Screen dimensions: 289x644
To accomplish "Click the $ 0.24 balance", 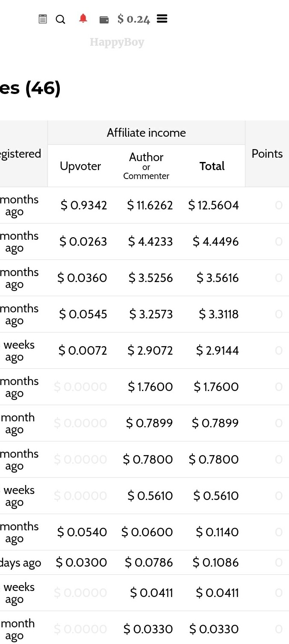I will 134,19.
